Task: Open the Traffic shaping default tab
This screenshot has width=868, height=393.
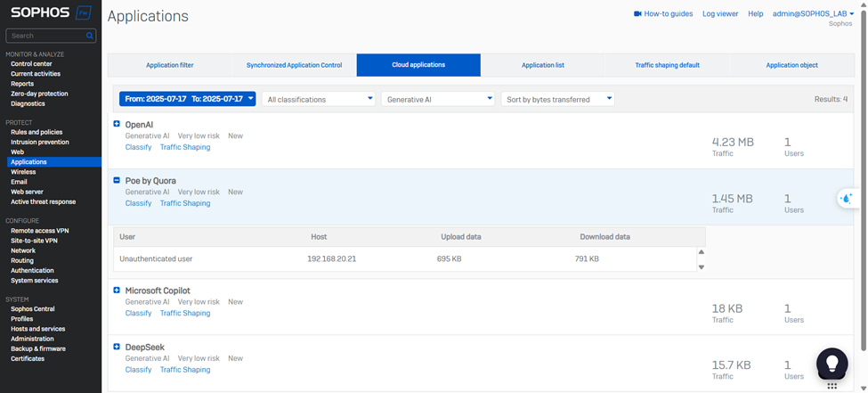Action: (668, 65)
